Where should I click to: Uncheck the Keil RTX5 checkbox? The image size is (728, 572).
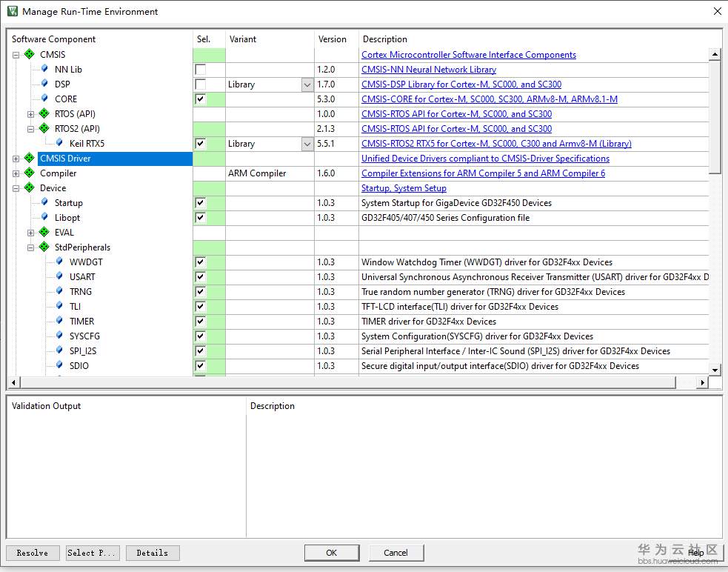pyautogui.click(x=200, y=144)
